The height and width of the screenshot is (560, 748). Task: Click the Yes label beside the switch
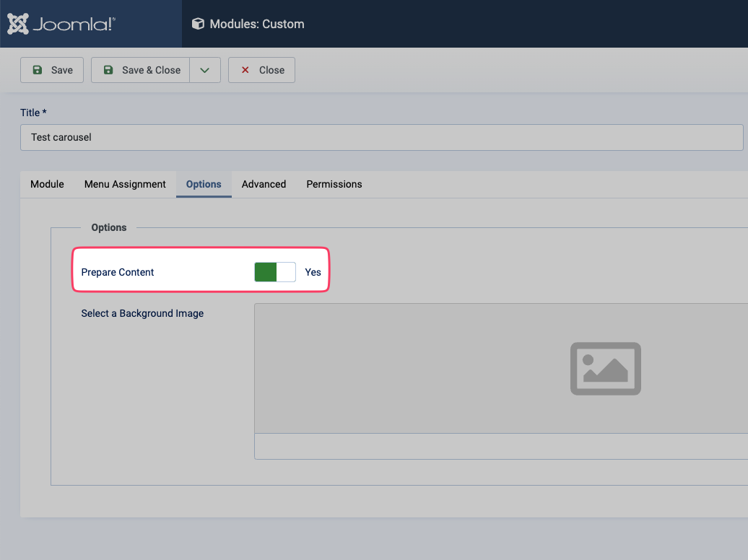click(x=313, y=272)
